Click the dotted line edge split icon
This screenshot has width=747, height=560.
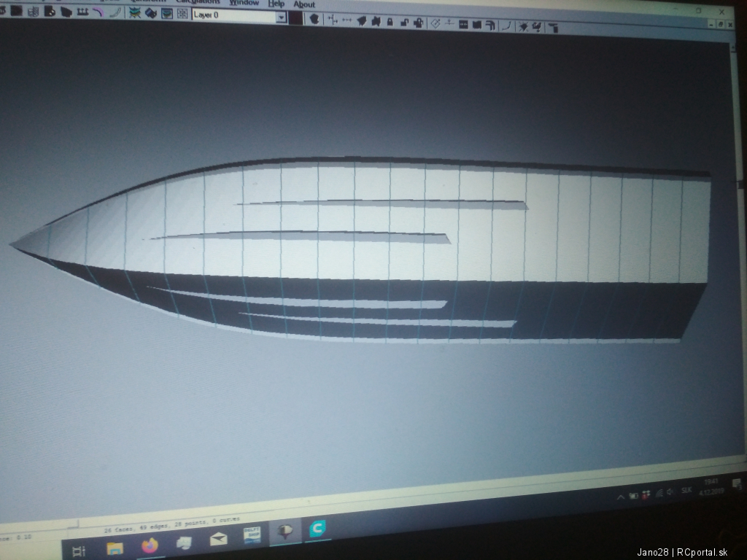coord(347,20)
